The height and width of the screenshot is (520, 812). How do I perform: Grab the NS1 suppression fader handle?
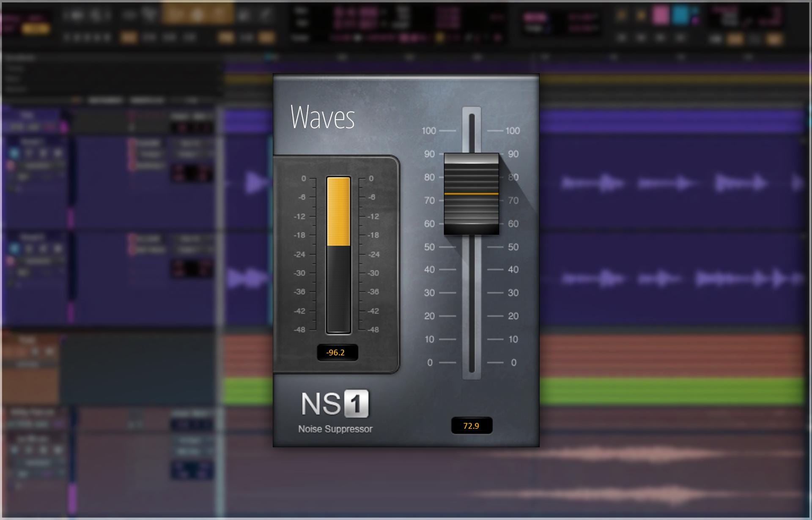471,194
